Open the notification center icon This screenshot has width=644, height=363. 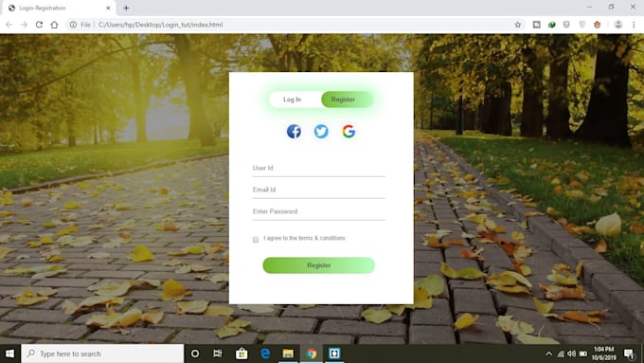629,354
